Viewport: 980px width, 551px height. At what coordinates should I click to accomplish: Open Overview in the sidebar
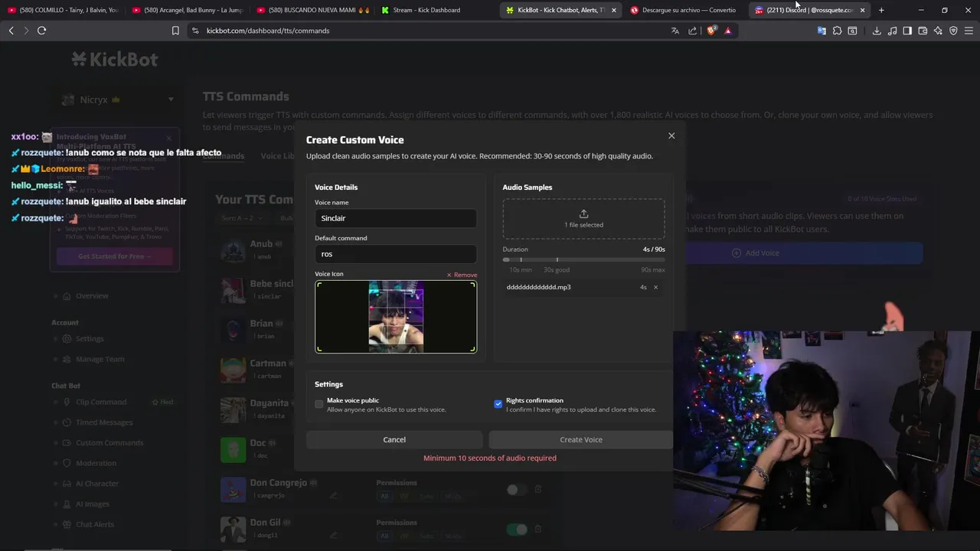coord(92,296)
